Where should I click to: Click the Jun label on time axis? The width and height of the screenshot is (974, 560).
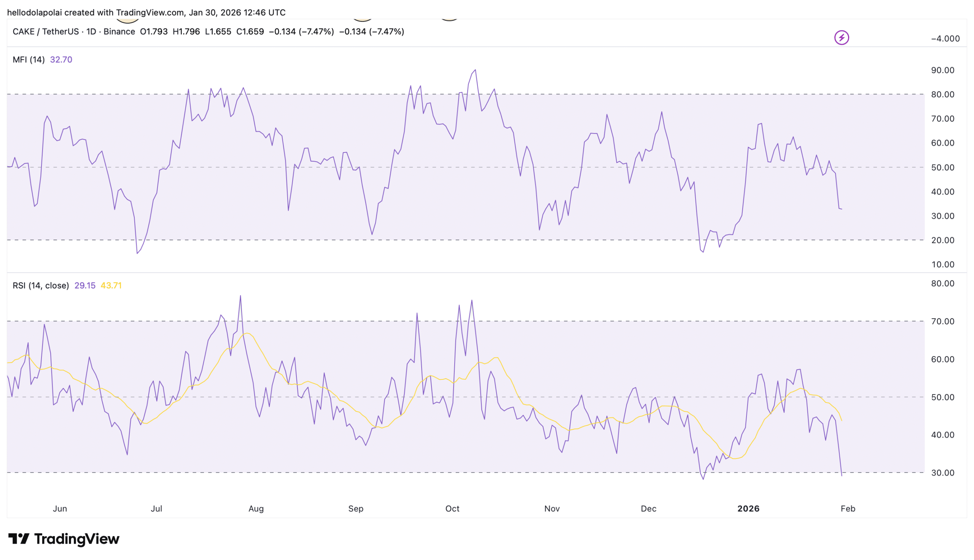(x=60, y=508)
